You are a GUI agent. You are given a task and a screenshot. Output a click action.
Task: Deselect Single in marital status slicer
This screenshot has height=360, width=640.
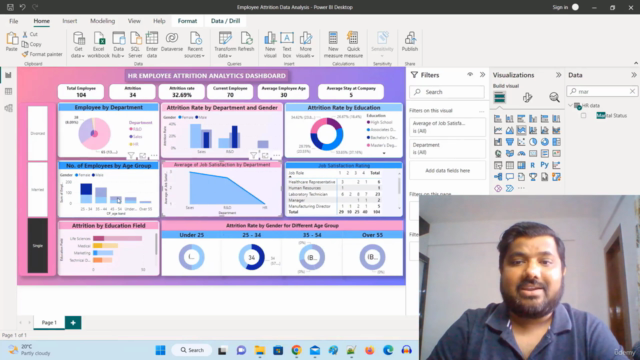coord(38,245)
